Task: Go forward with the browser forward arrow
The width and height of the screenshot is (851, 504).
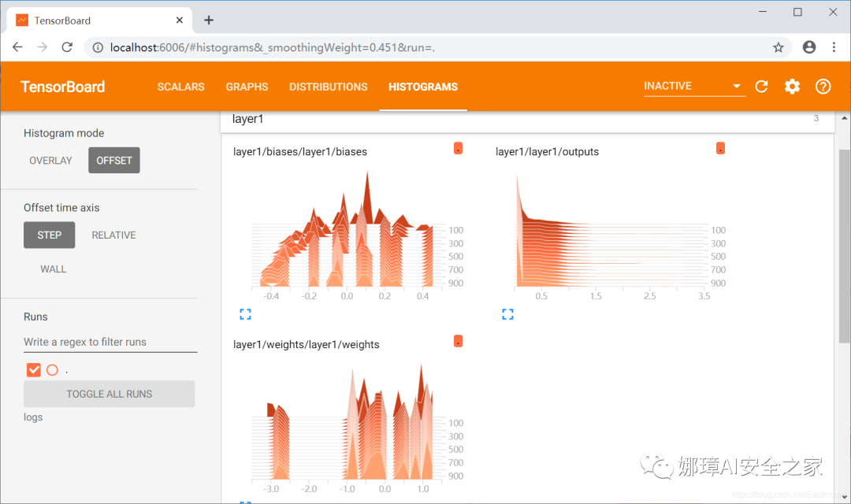Action: click(x=42, y=47)
